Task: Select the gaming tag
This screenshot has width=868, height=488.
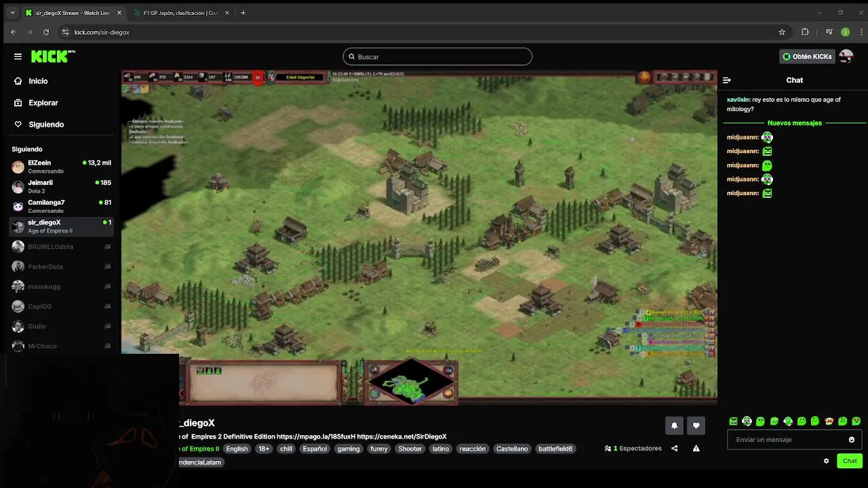Action: coord(349,449)
